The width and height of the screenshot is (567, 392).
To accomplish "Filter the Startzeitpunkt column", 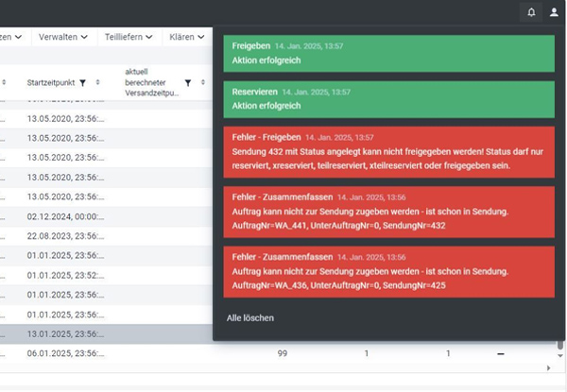I will point(82,83).
